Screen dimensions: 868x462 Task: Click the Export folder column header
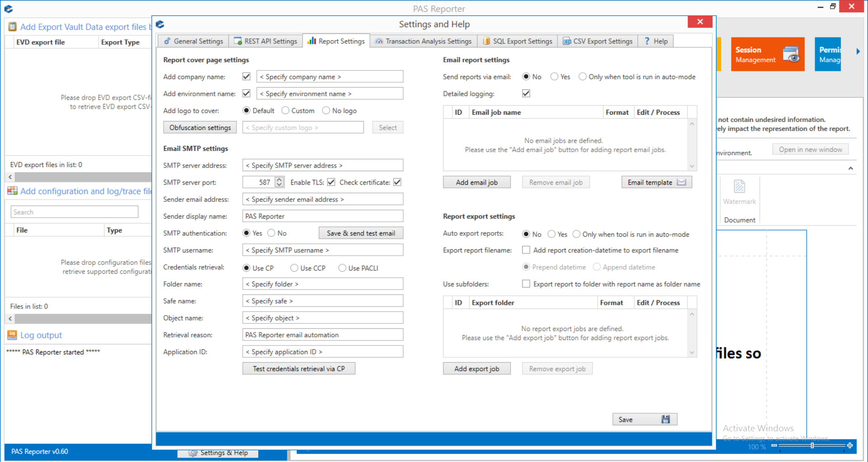[533, 303]
